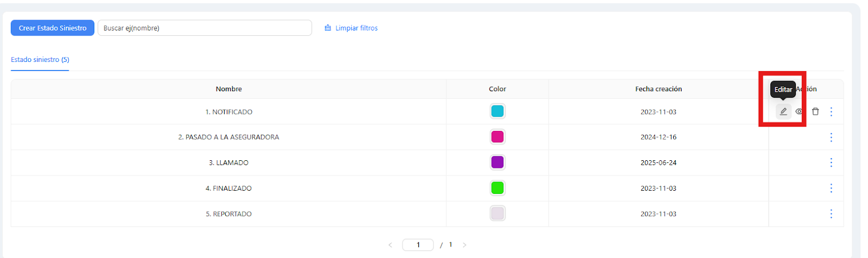This screenshot has width=868, height=258.
Task: Select the Estado siniestro (5) tab
Action: coord(40,60)
